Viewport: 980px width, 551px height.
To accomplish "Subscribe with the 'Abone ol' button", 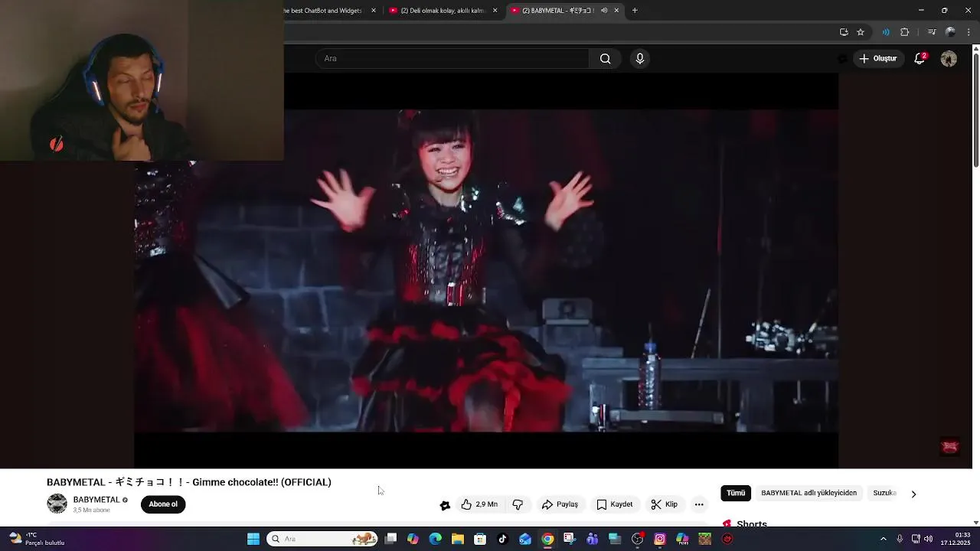I will point(163,504).
